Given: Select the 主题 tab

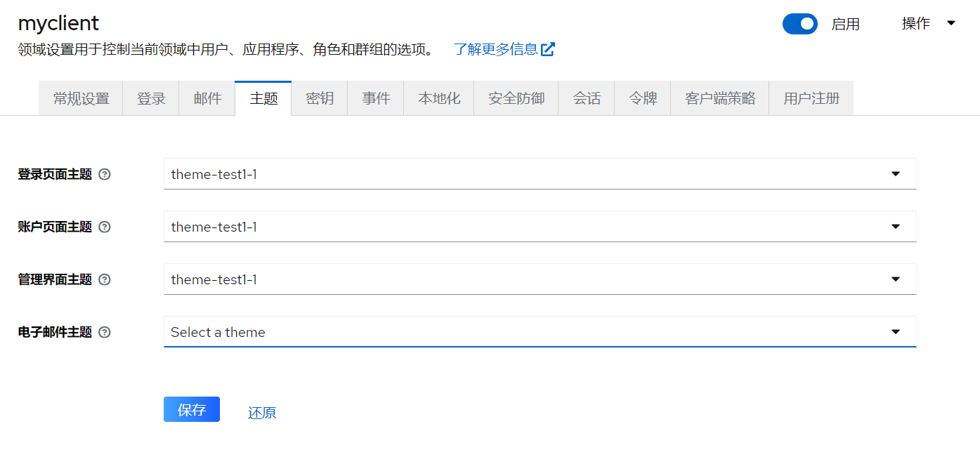Looking at the screenshot, I should [263, 98].
